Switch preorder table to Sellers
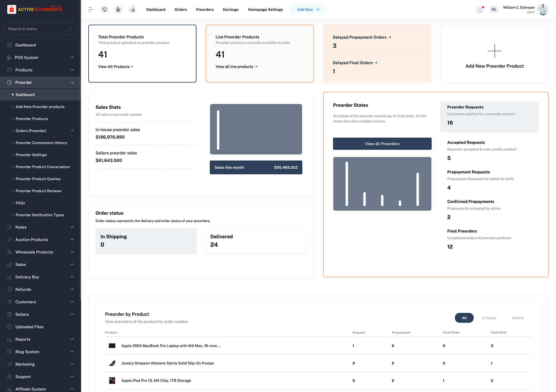The height and width of the screenshot is (392, 556). point(517,318)
